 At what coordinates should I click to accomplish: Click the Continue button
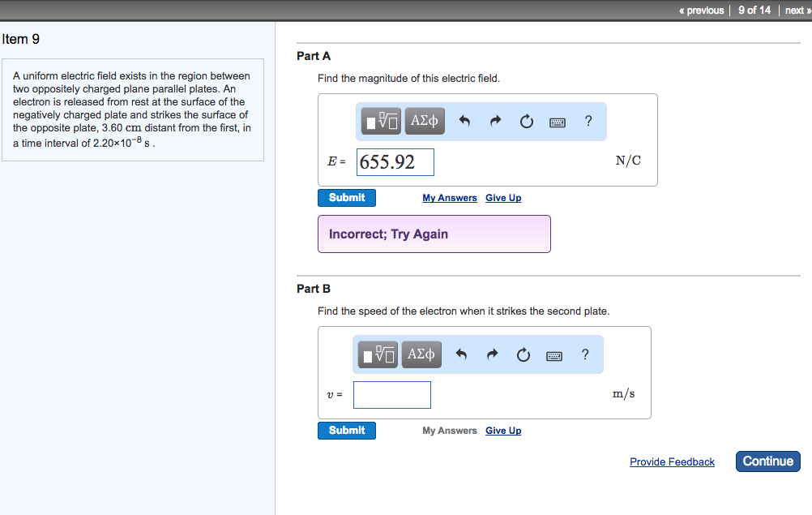[x=768, y=461]
